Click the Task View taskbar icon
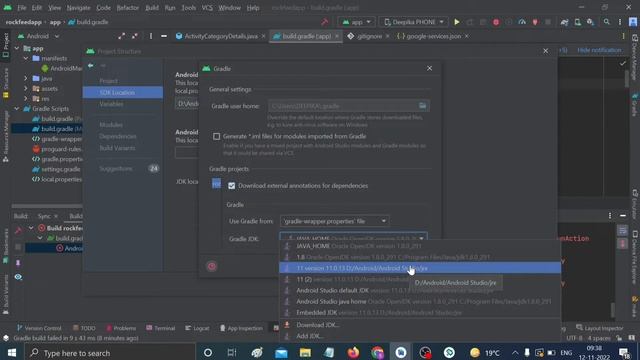 tap(232, 353)
